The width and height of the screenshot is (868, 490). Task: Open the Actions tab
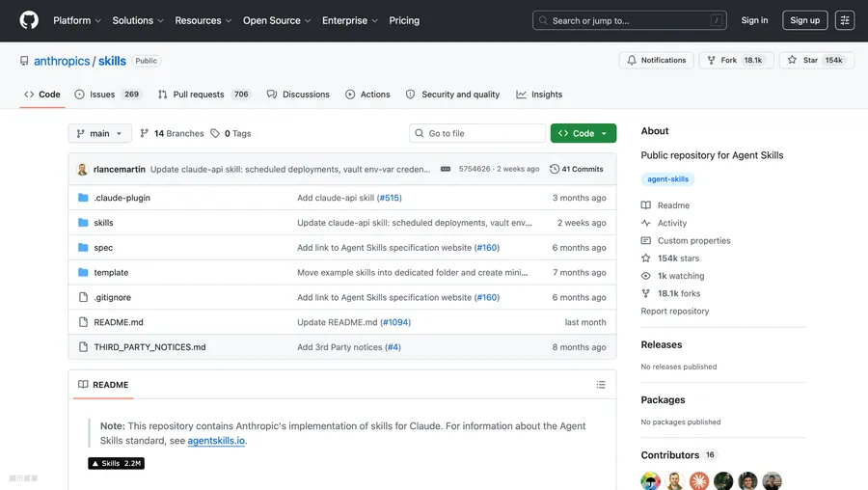point(367,95)
